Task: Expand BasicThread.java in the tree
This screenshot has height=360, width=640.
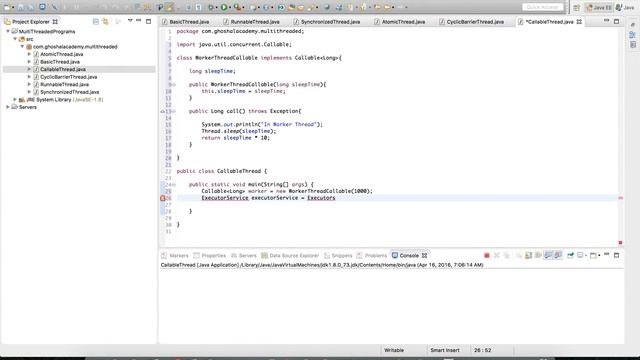Action: [29, 62]
